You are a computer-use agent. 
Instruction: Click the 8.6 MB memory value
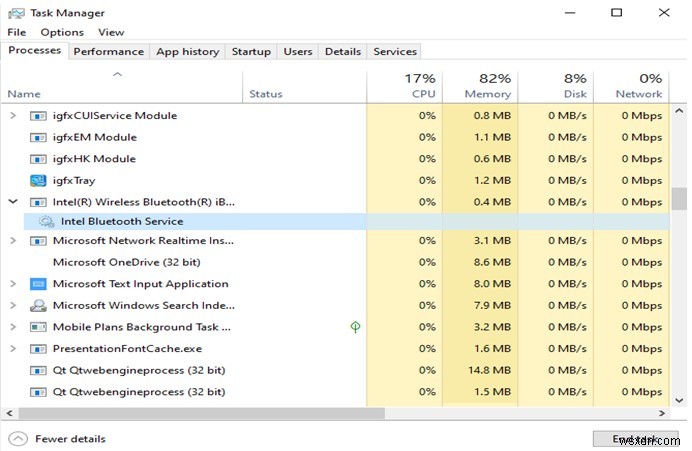(x=492, y=262)
